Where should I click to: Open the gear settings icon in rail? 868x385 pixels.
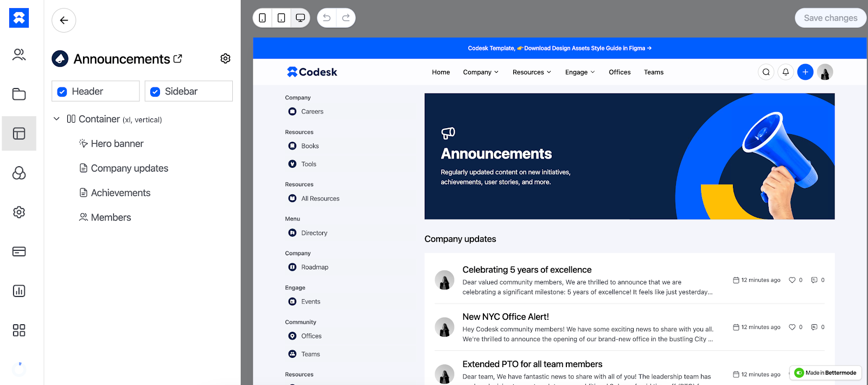tap(19, 212)
